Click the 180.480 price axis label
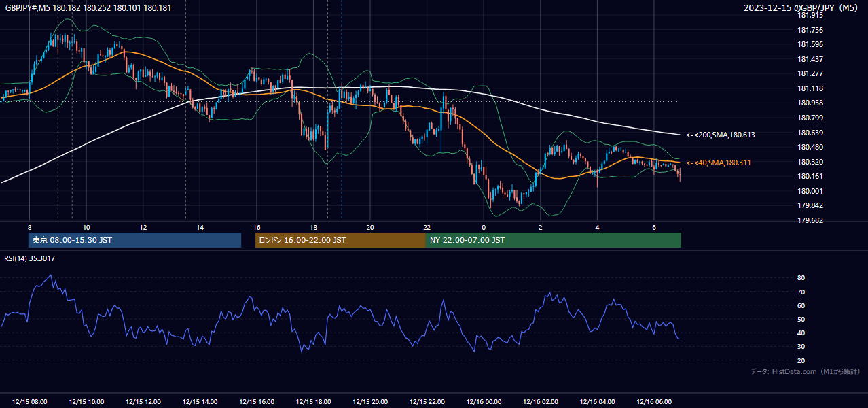The width and height of the screenshot is (868, 408). click(x=810, y=147)
